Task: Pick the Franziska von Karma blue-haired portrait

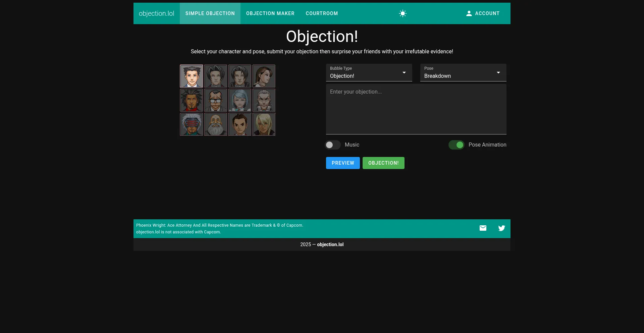Action: pyautogui.click(x=240, y=100)
